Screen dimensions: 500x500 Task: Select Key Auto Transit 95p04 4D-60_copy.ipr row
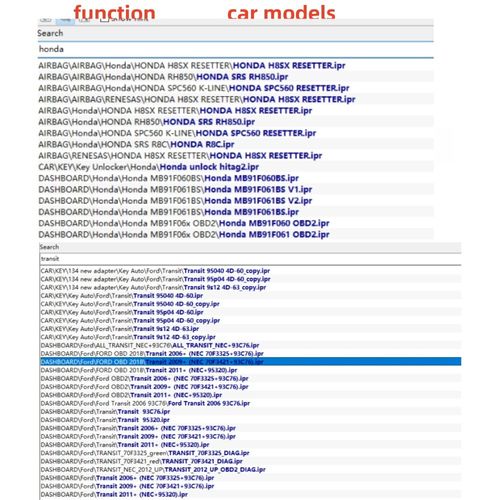click(x=250, y=321)
